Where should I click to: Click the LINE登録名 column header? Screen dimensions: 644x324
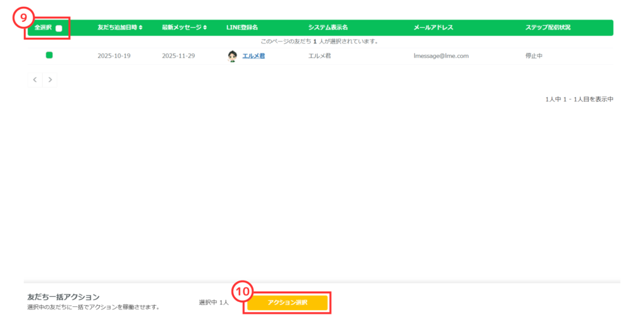point(242,28)
